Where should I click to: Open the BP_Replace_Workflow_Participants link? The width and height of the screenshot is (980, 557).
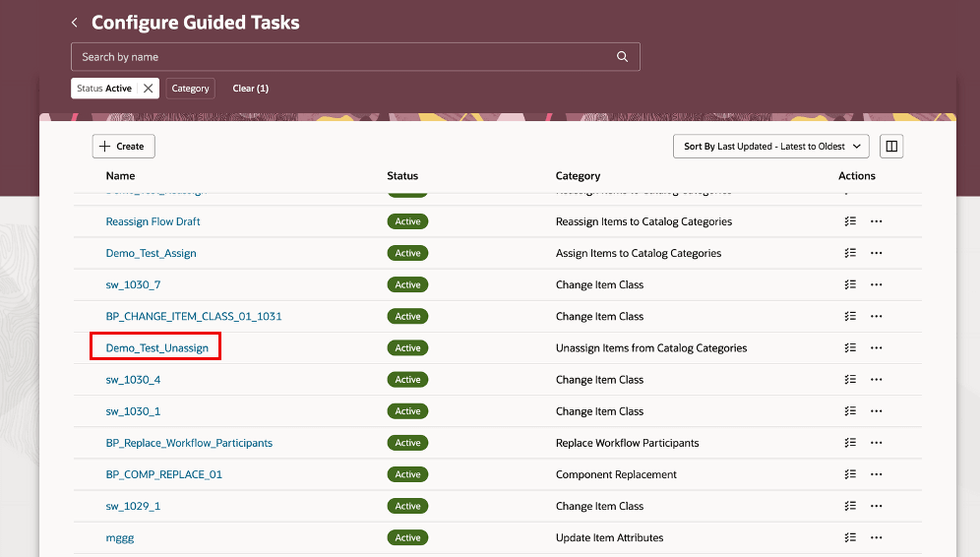[x=189, y=443]
